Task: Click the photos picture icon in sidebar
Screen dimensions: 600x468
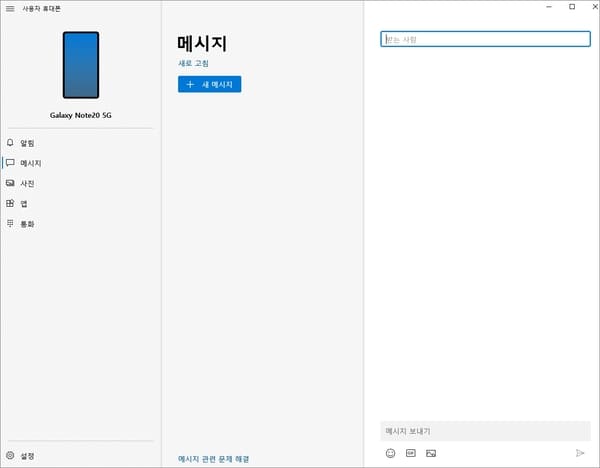Action: coord(10,183)
